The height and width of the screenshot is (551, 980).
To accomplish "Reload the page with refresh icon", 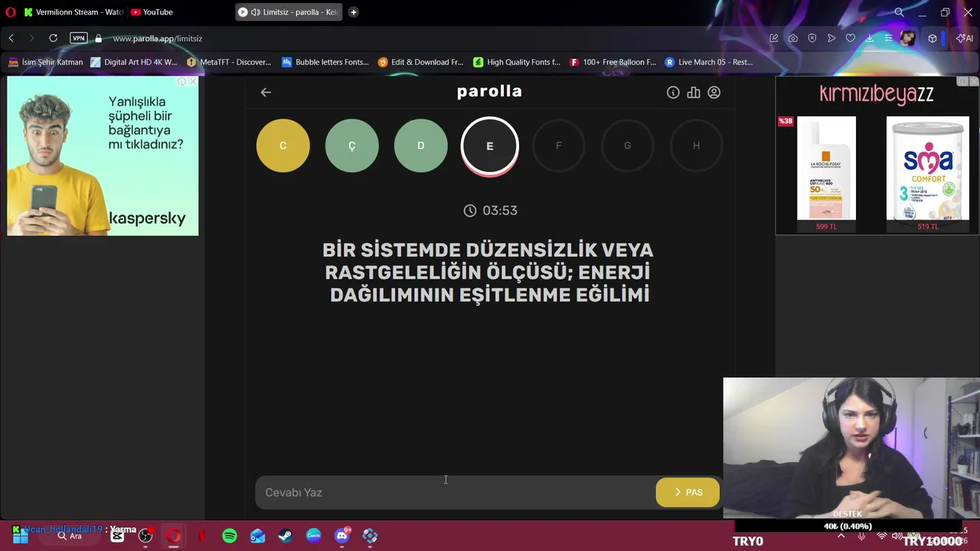I will point(53,38).
